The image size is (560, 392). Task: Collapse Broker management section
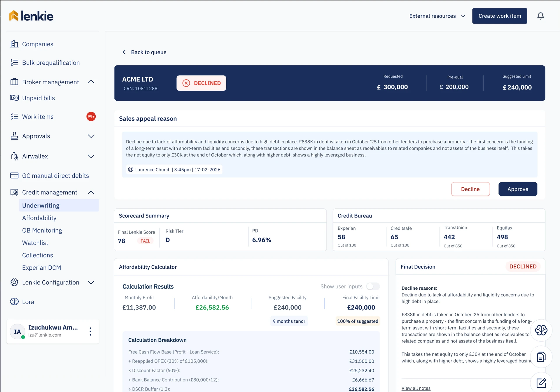91,82
